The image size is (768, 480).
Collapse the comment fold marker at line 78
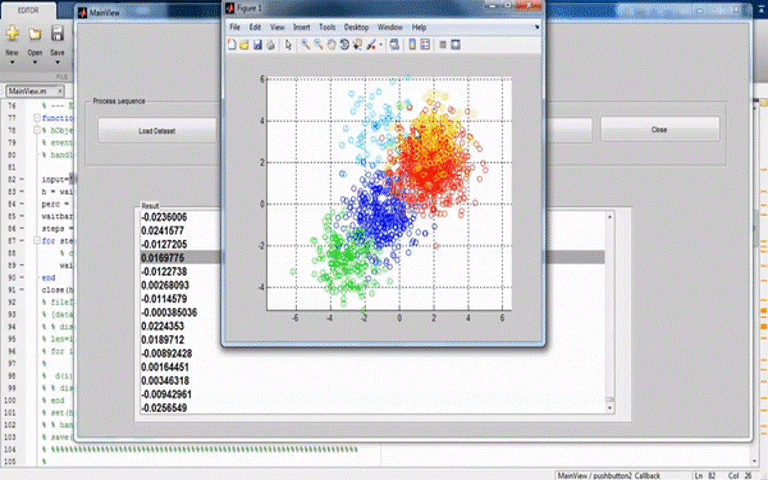pos(37,130)
